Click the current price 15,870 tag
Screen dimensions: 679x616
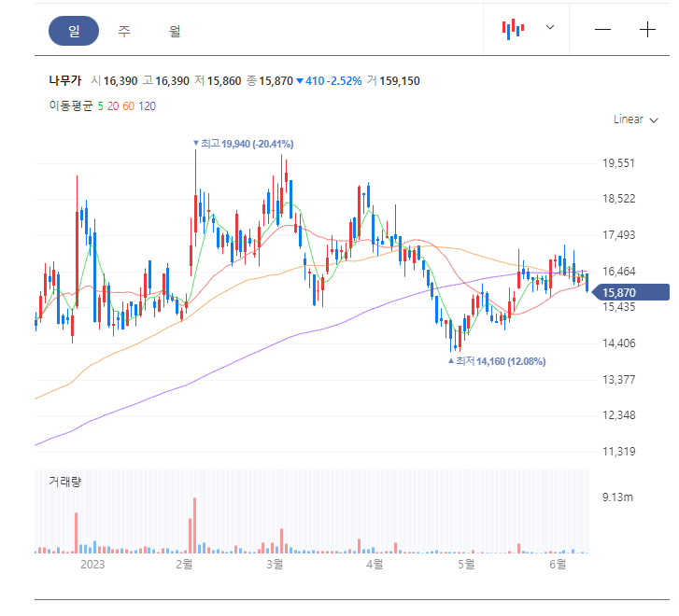point(630,293)
